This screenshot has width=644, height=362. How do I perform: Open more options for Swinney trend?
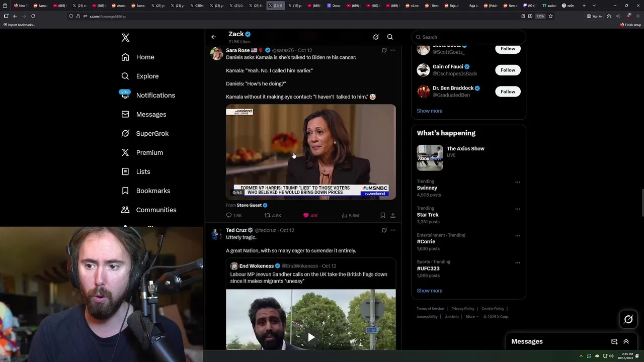click(517, 182)
